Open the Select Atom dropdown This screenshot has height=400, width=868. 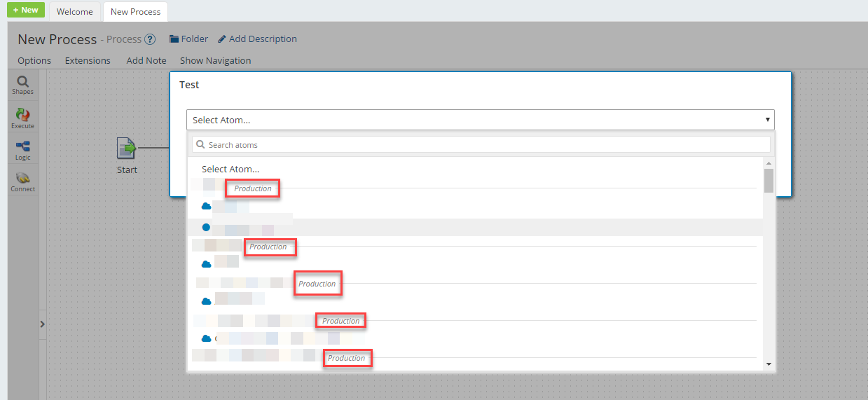coord(480,120)
